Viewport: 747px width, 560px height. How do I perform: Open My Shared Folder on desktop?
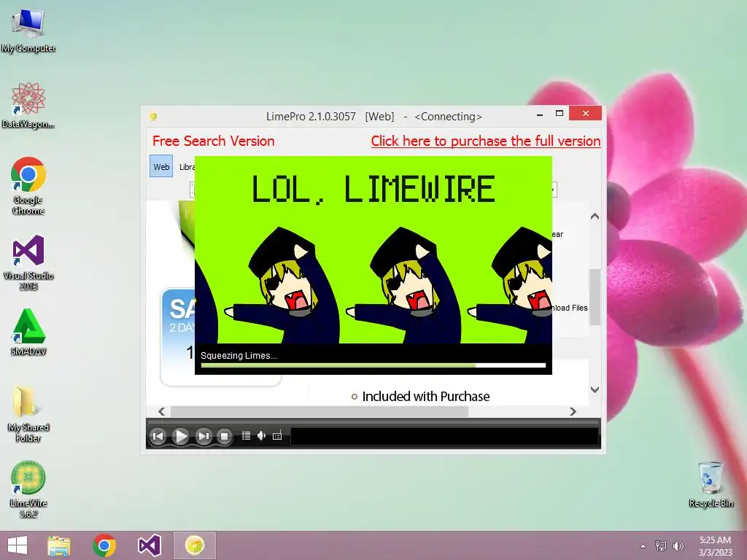coord(28,413)
